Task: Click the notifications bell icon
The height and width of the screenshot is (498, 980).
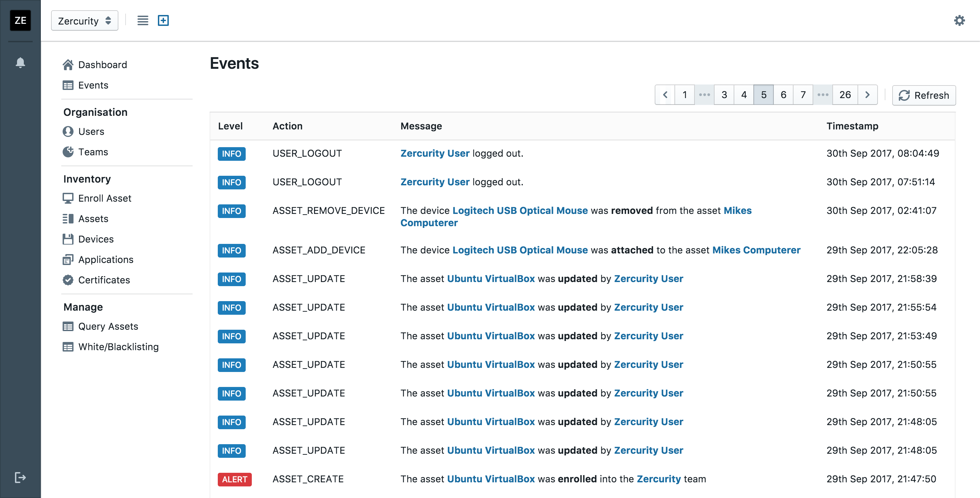Action: click(20, 62)
